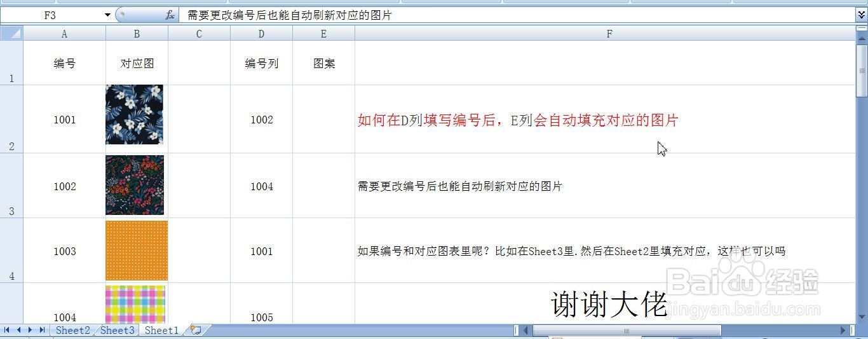Select column A header
The width and height of the screenshot is (868, 339).
[x=64, y=34]
